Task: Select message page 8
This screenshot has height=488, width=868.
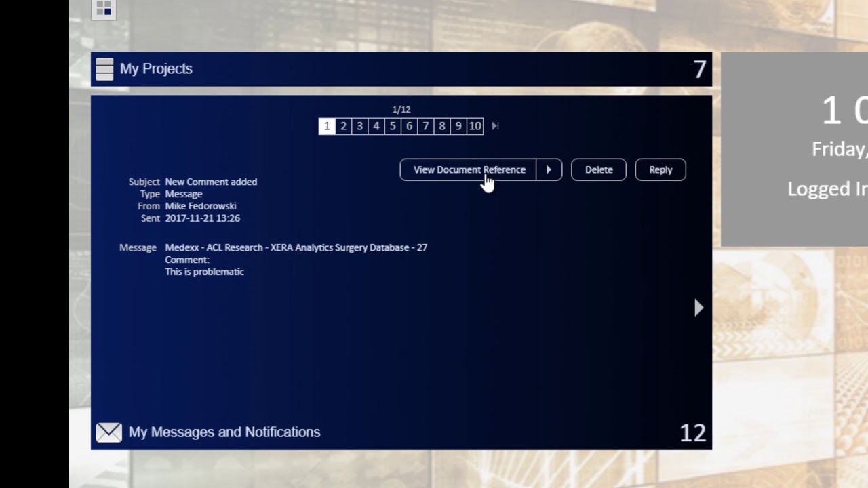Action: 442,126
